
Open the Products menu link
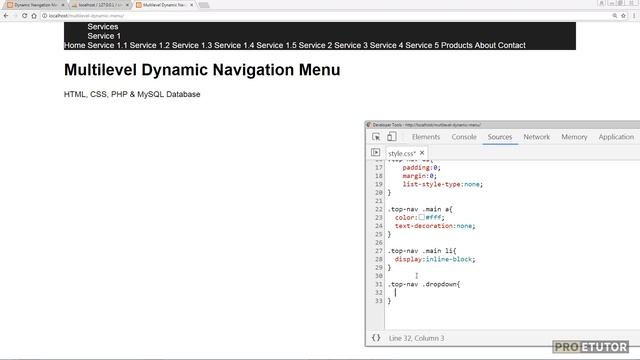coord(457,45)
